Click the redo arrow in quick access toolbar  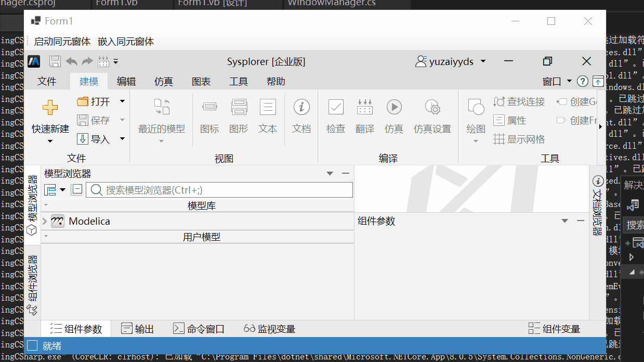[87, 61]
